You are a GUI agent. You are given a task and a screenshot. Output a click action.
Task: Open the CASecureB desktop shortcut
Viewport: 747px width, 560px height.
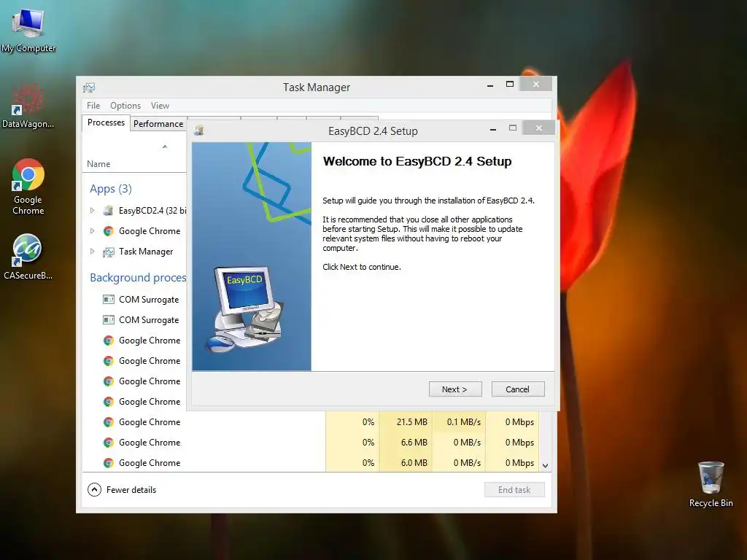[28, 256]
